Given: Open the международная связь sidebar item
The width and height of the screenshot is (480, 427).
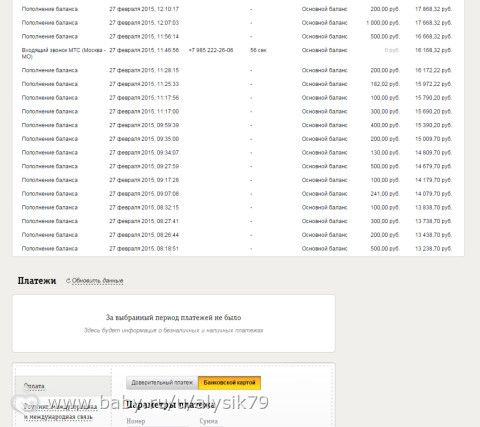Looking at the screenshot, I should coord(61,412).
